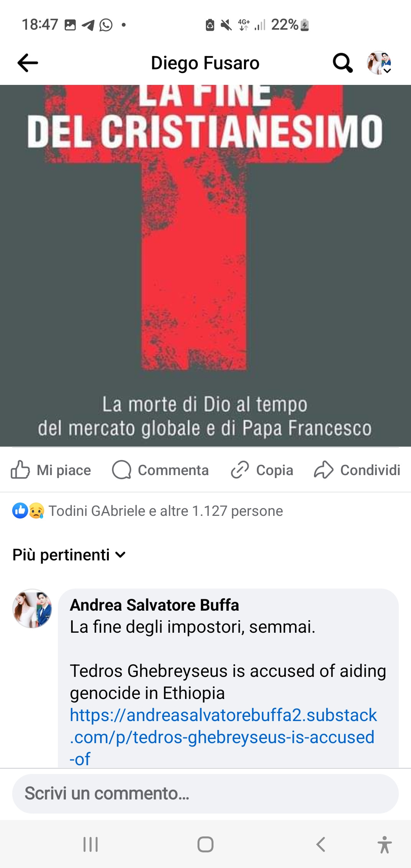411x868 pixels.
Task: Tap the accessibility figure icon
Action: pyautogui.click(x=385, y=844)
